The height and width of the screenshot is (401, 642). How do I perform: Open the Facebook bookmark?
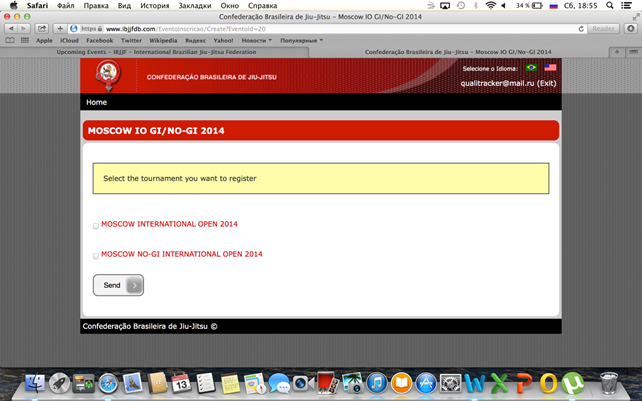pyautogui.click(x=99, y=41)
